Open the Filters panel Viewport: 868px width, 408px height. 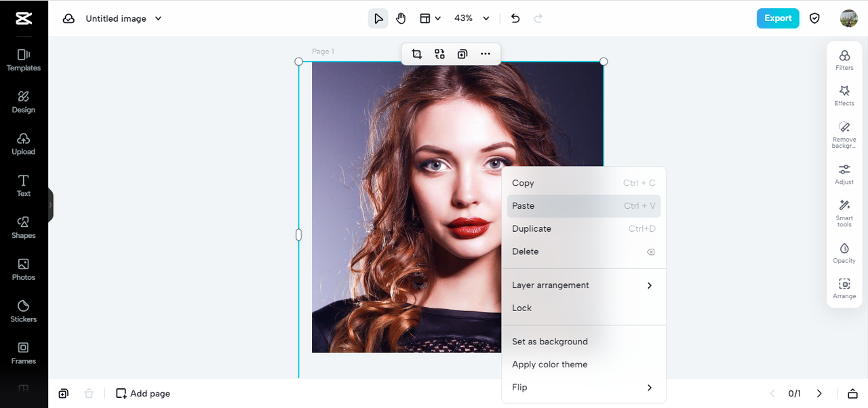(844, 60)
